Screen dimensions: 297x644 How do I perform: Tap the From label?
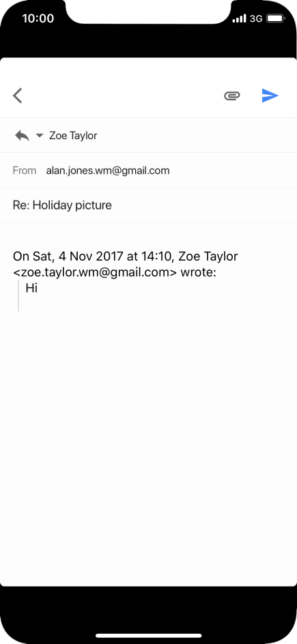click(24, 171)
